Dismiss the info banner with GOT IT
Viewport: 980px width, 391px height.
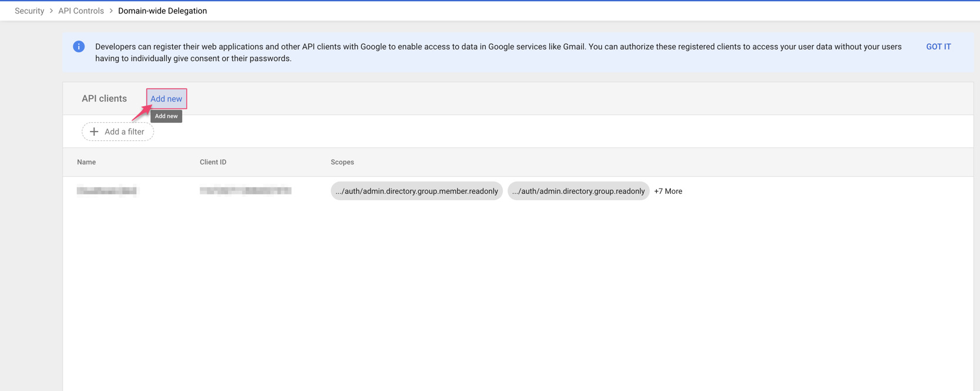click(938, 47)
